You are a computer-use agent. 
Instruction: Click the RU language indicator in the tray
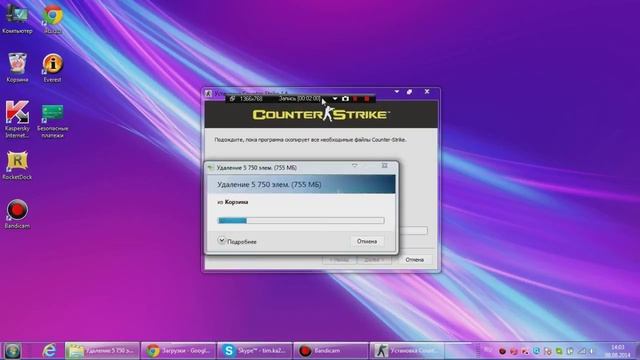487,350
